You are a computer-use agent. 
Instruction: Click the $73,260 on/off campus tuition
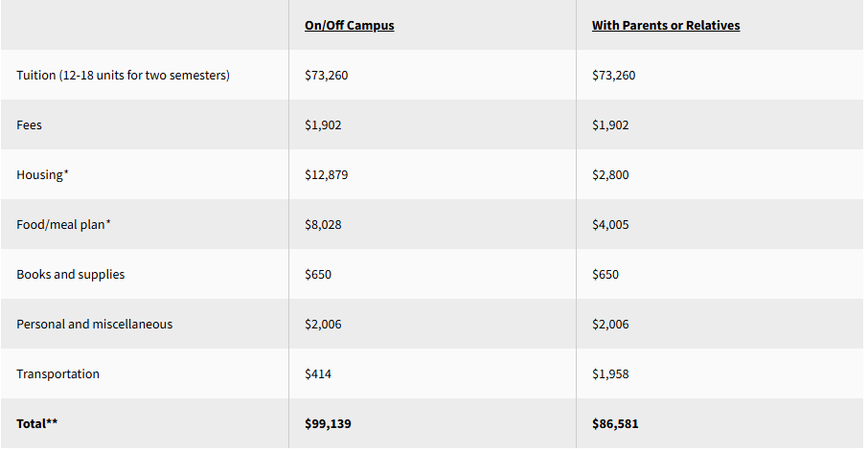[x=326, y=76]
